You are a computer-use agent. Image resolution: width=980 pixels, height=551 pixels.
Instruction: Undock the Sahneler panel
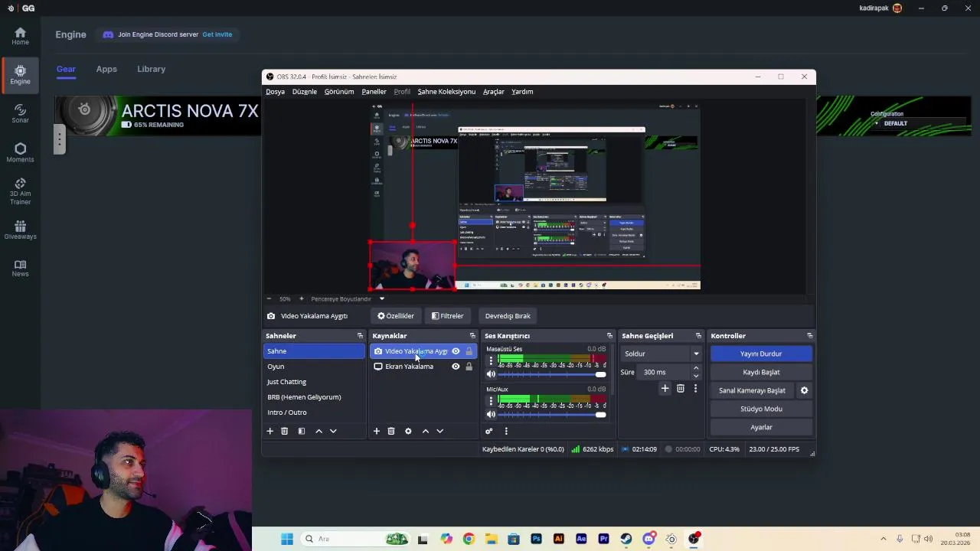360,336
